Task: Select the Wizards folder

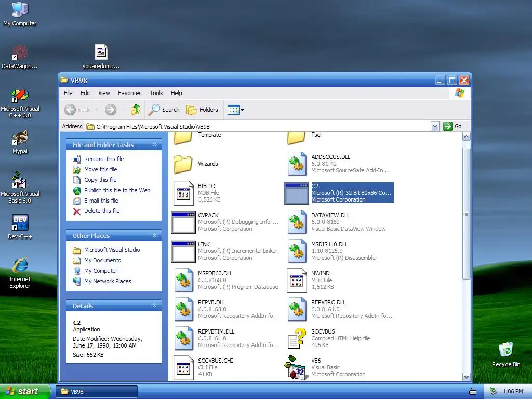Action: 196,164
